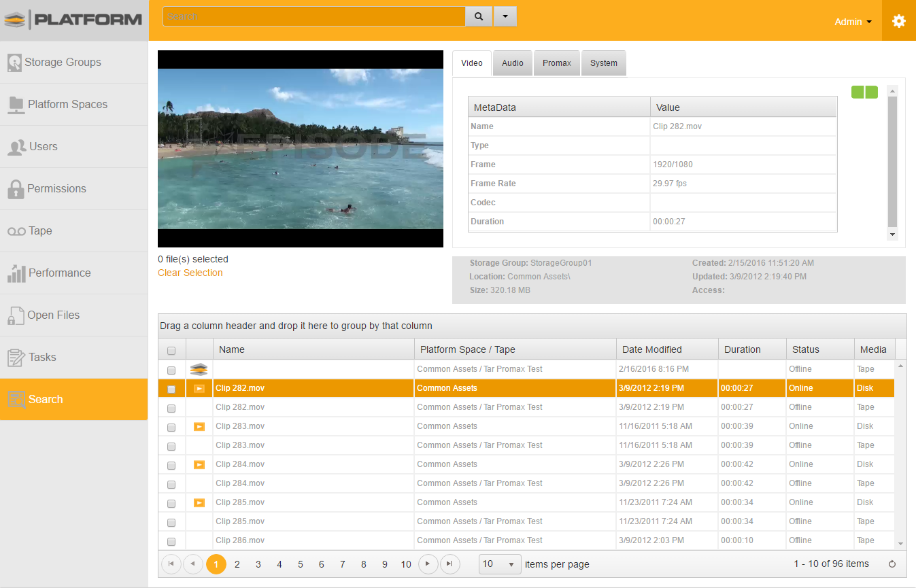This screenshot has width=916, height=588.
Task: Go to page 2
Action: (x=237, y=564)
